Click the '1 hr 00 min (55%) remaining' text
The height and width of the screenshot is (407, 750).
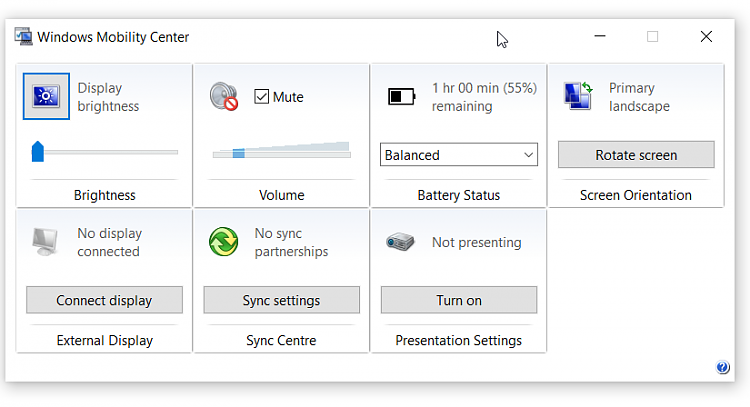pos(484,97)
